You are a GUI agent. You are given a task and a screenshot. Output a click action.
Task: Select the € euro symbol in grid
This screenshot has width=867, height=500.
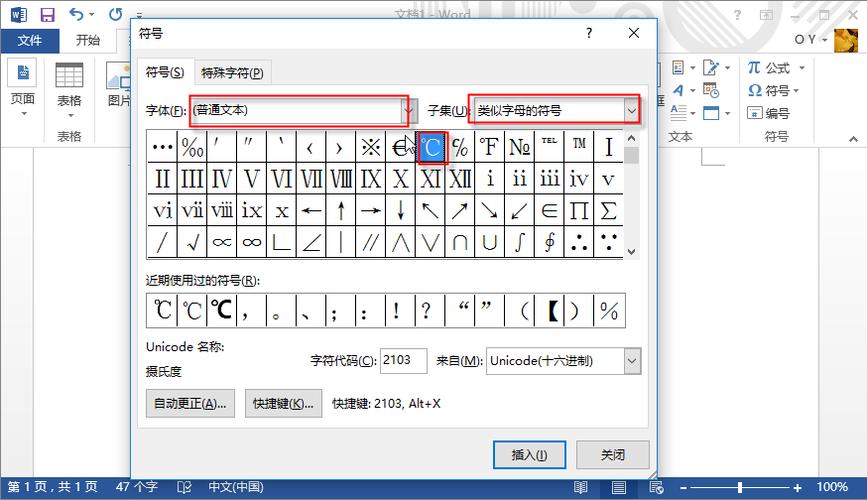pos(400,147)
